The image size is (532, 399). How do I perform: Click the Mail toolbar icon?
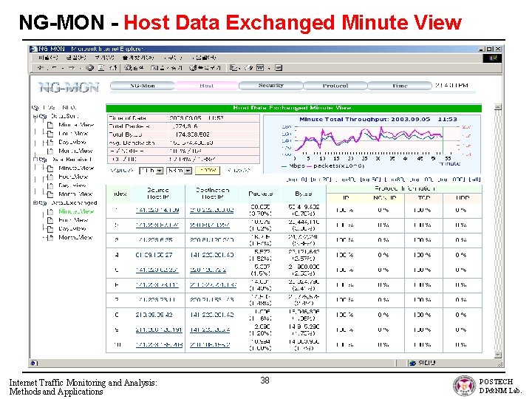[x=233, y=68]
